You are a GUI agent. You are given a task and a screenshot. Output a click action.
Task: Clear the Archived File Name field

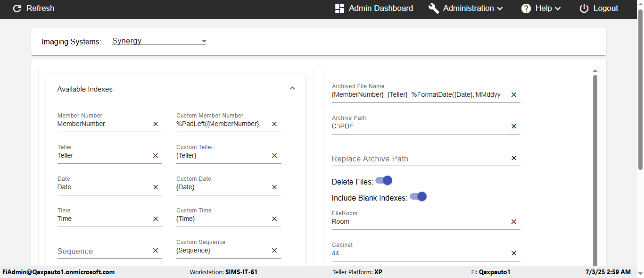point(514,95)
